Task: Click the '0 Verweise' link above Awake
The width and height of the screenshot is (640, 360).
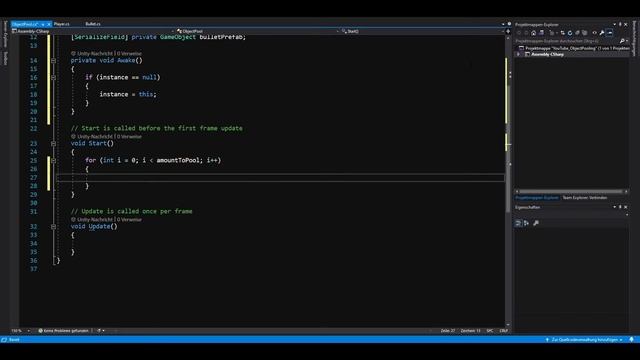Action: 129,53
